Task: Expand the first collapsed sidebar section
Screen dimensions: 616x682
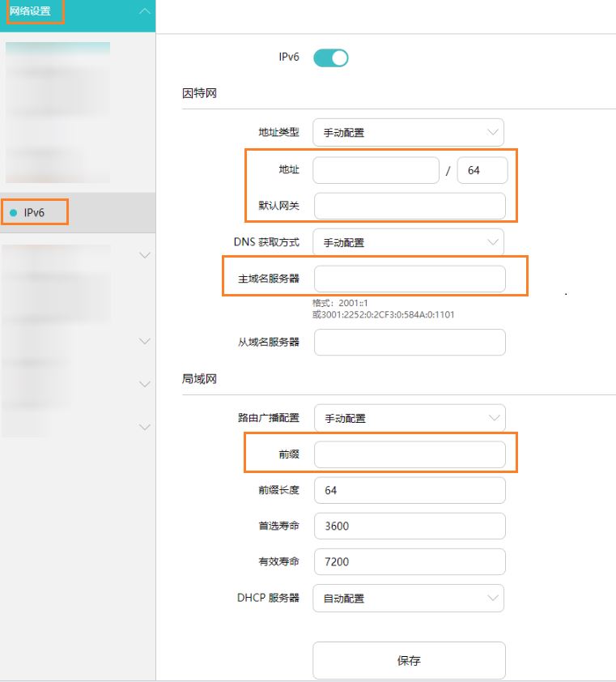Action: pyautogui.click(x=143, y=254)
